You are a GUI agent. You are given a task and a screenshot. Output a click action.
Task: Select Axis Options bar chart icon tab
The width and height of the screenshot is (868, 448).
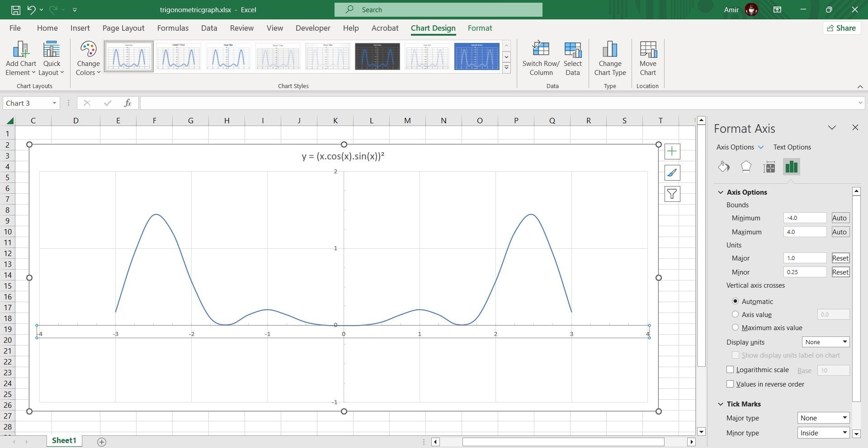click(792, 167)
